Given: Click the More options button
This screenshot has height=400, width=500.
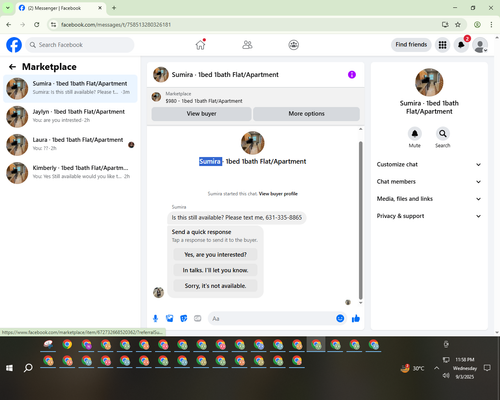Looking at the screenshot, I should 306,114.
